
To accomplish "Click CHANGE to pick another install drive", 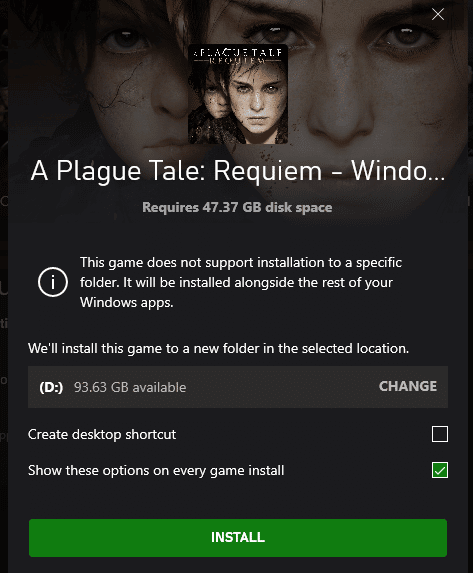I will coord(408,386).
